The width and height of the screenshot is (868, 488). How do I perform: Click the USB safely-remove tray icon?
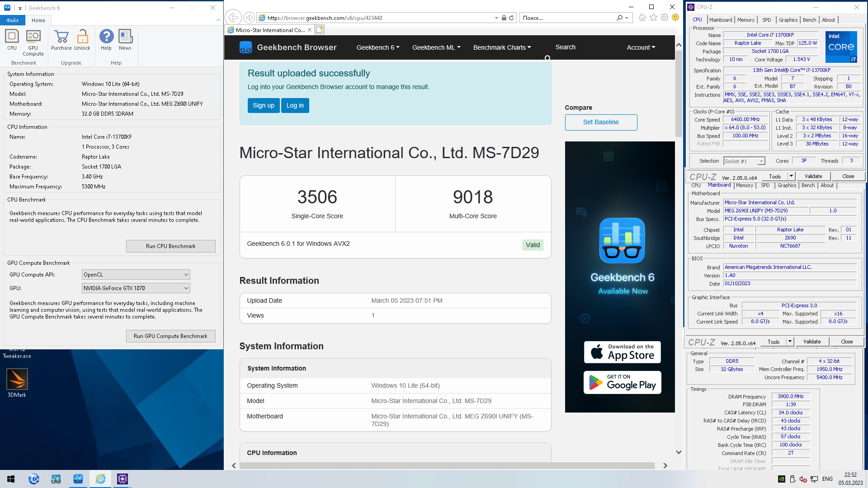tap(792, 479)
